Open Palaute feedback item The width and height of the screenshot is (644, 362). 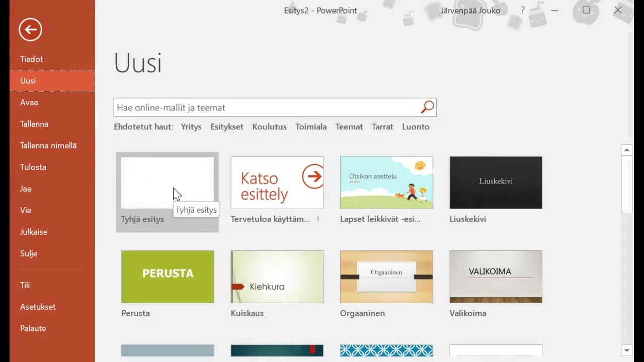(x=52, y=328)
